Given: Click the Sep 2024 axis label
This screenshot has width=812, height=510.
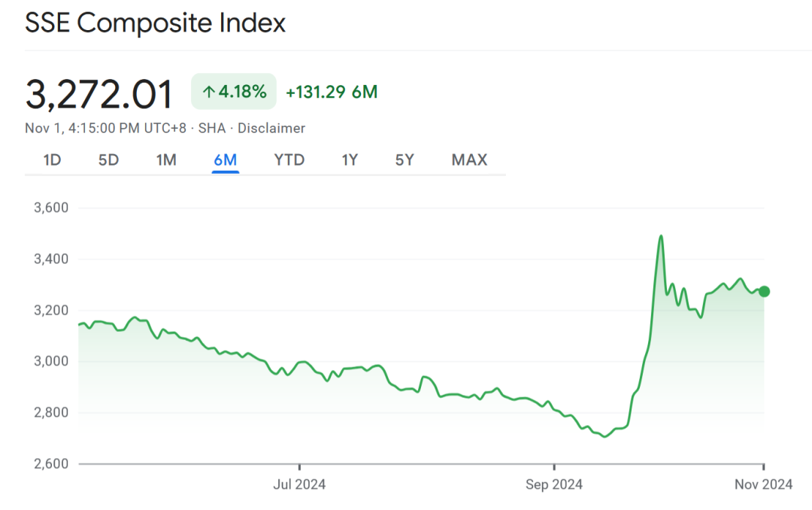Looking at the screenshot, I should click(553, 484).
